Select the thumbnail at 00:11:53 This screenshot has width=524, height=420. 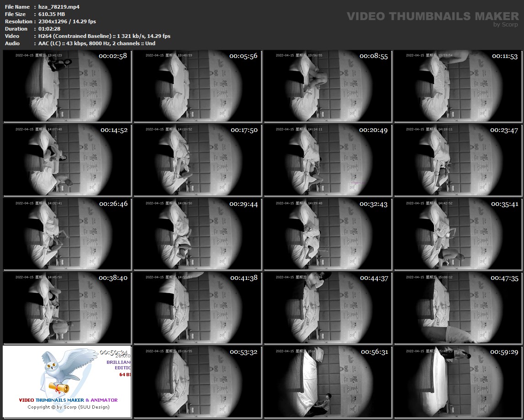458,86
